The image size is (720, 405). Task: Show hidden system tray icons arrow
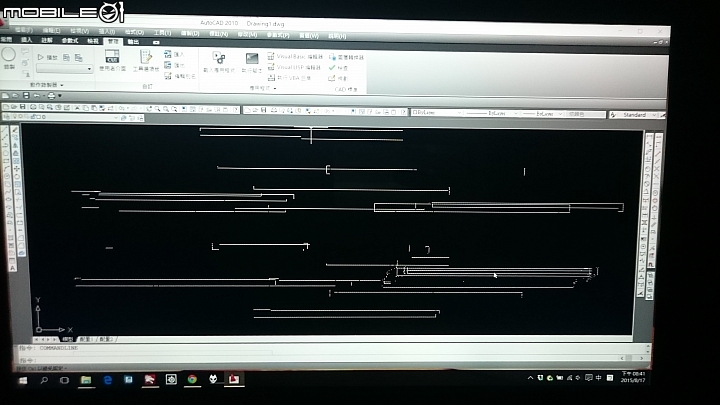[x=530, y=378]
